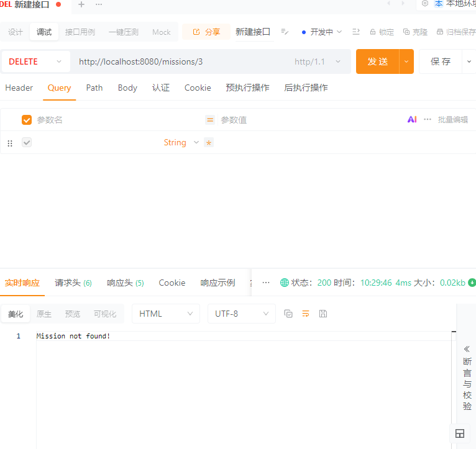Select the Path request tab

pyautogui.click(x=94, y=88)
